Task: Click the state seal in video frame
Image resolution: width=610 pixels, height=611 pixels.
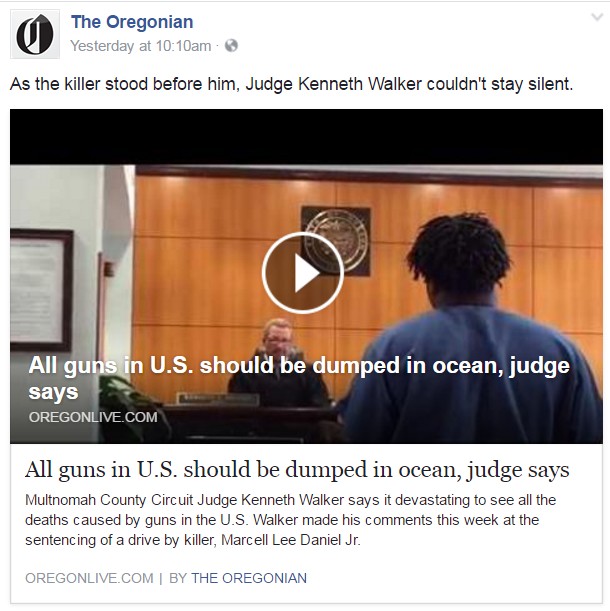Action: (336, 240)
